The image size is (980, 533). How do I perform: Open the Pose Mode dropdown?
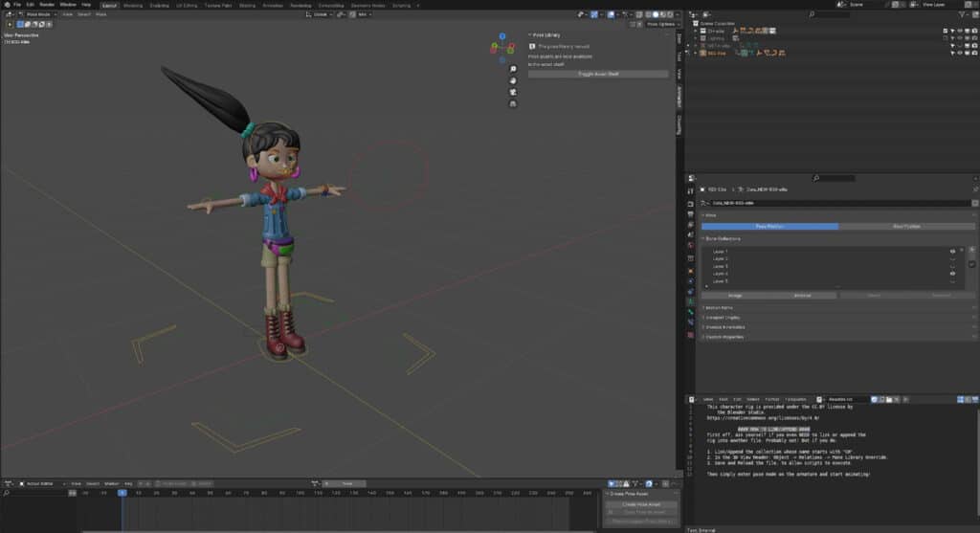[x=37, y=13]
